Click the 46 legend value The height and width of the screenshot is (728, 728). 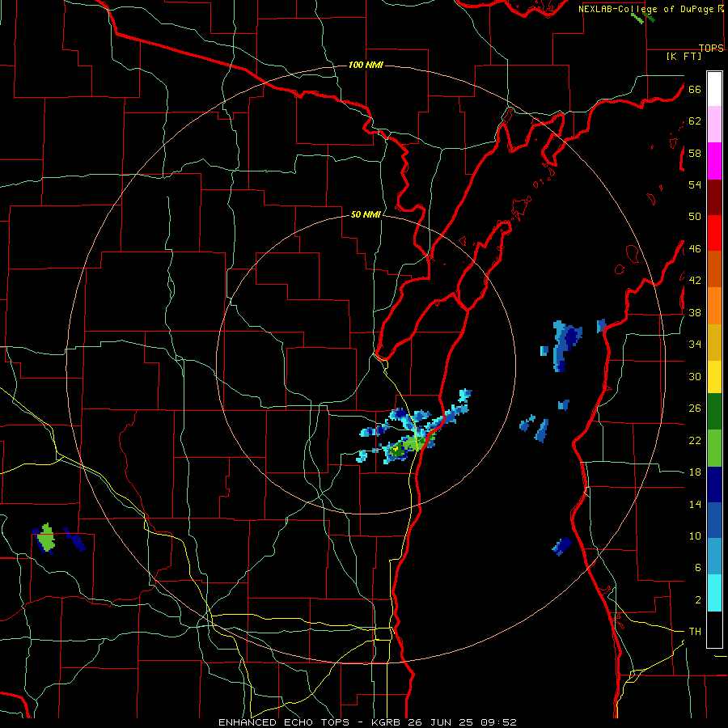(x=695, y=249)
